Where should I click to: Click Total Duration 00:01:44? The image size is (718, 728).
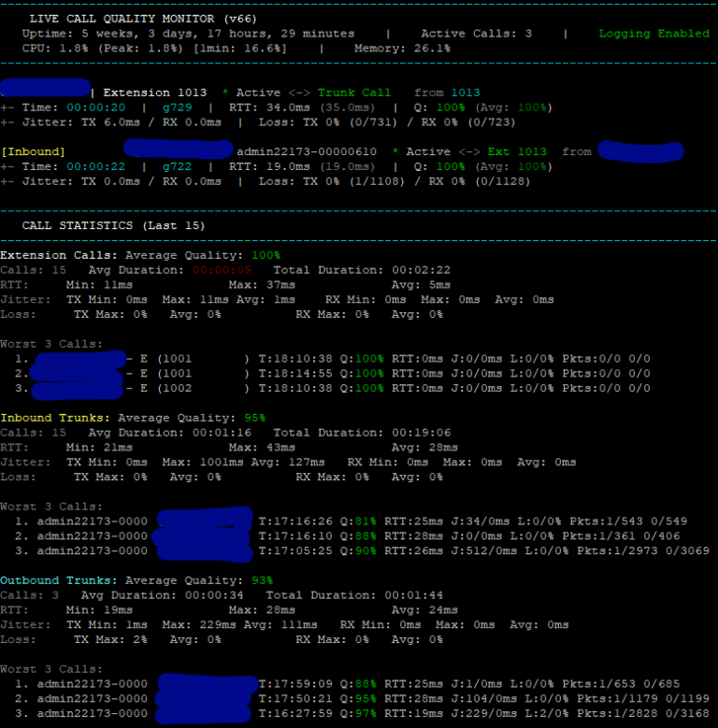354,594
